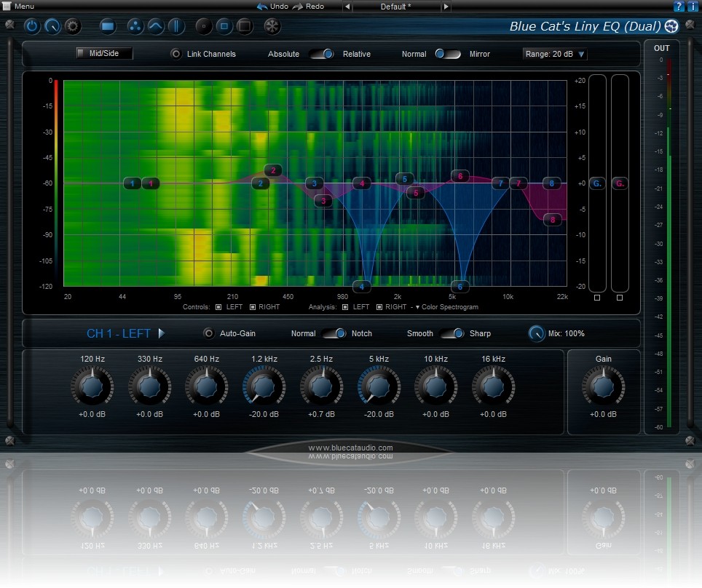Click the power bypass icon
This screenshot has width=702, height=588.
32,26
